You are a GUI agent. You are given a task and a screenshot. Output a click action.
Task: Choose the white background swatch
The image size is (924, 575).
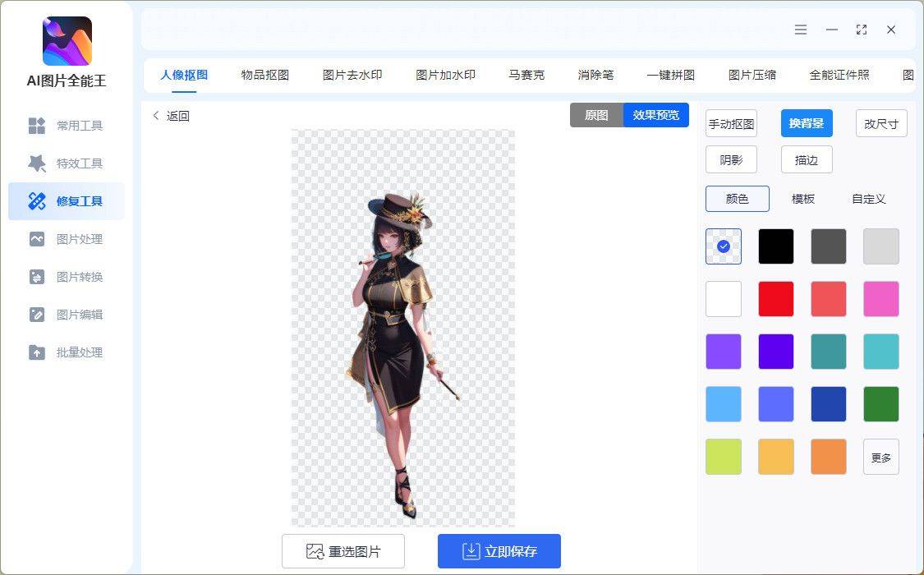coord(724,299)
